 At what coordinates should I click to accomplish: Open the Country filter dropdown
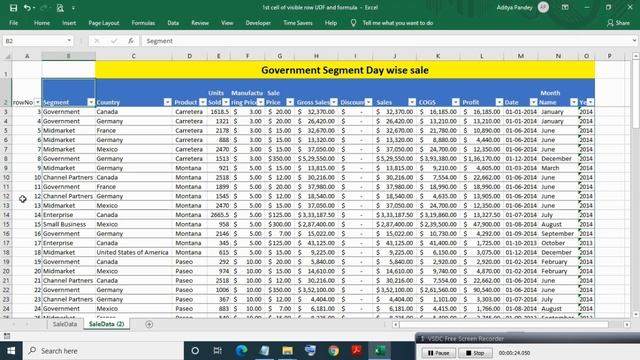167,102
